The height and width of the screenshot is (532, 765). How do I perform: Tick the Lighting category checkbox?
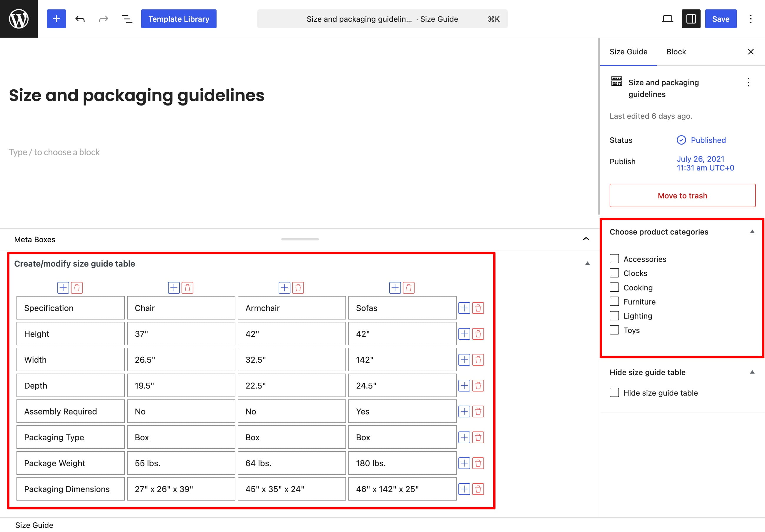[x=614, y=316]
